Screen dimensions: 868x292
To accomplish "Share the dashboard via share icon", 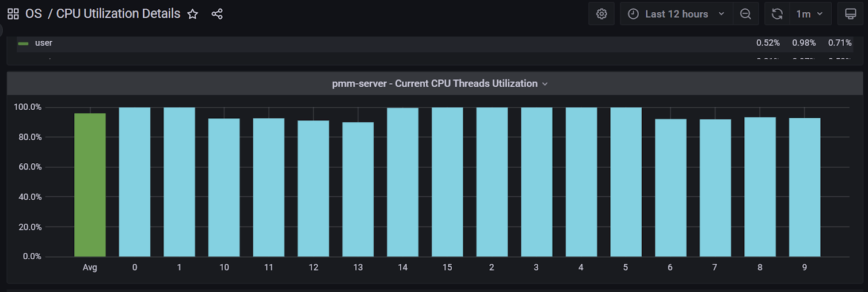I will click(x=217, y=14).
